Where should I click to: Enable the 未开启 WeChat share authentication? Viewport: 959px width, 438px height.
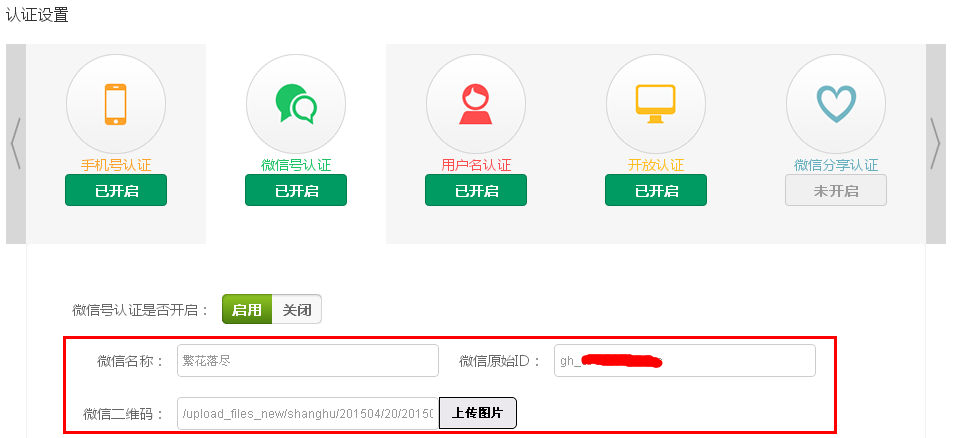point(836,190)
